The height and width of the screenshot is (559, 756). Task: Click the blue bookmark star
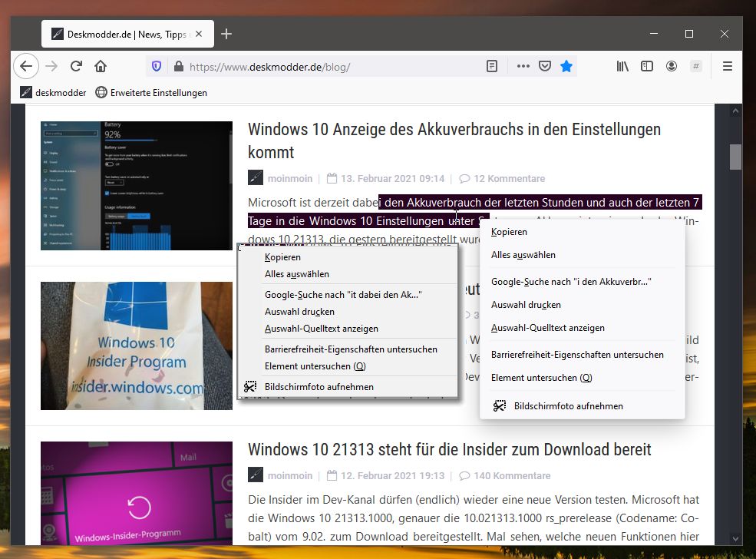point(566,67)
